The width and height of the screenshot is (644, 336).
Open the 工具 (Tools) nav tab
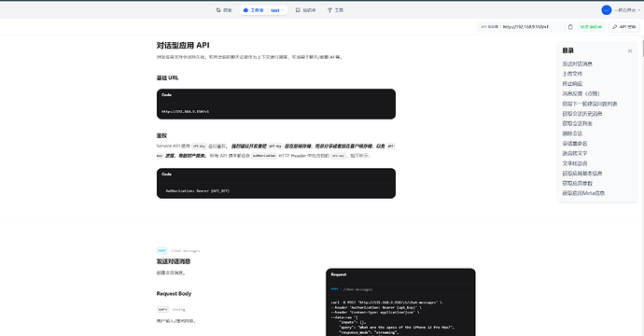click(x=335, y=10)
